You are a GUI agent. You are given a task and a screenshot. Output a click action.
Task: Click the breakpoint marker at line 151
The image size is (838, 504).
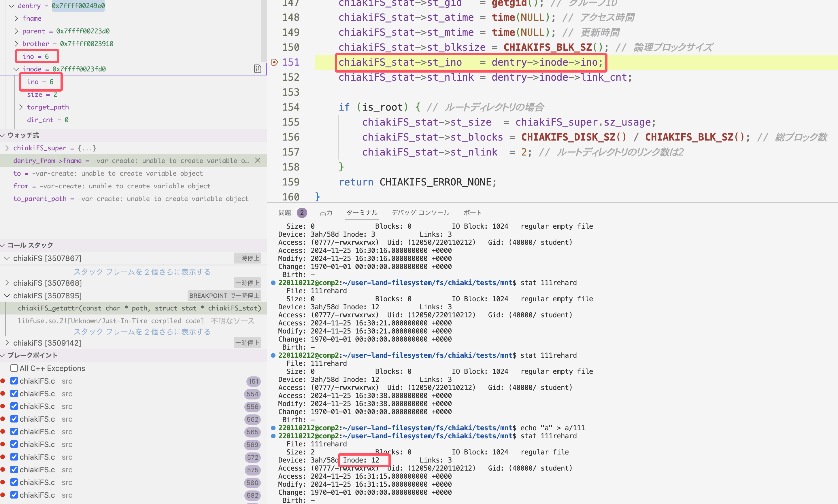(275, 62)
